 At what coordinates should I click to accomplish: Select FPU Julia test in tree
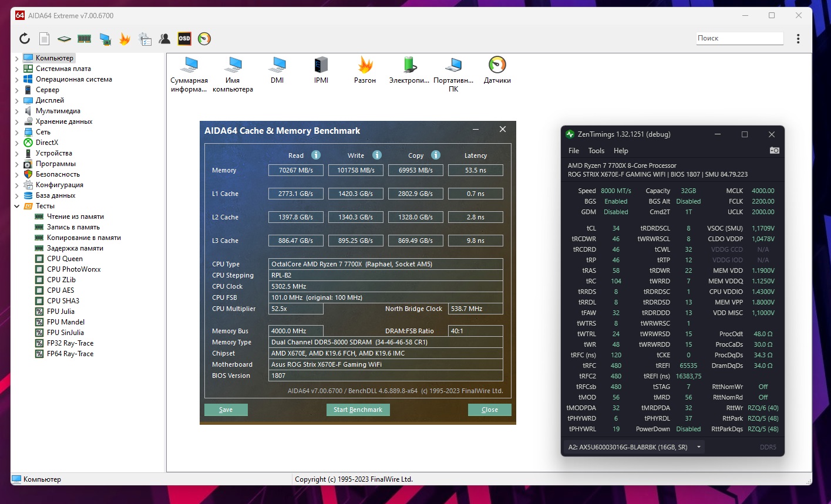(x=60, y=312)
